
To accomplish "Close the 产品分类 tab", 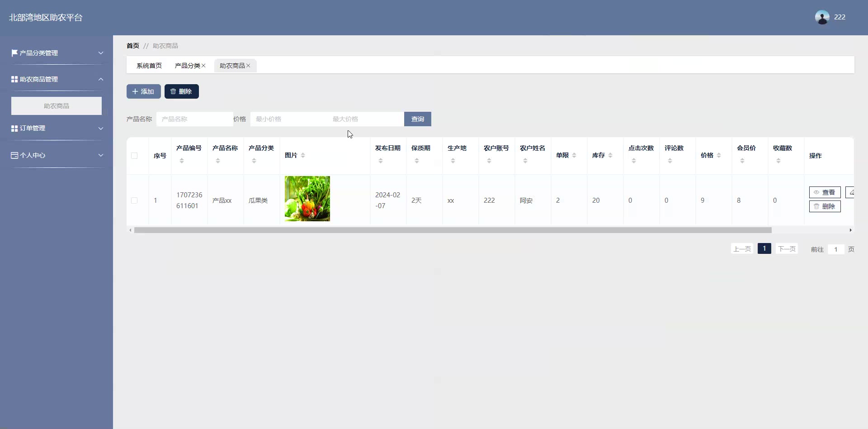I will tap(203, 66).
